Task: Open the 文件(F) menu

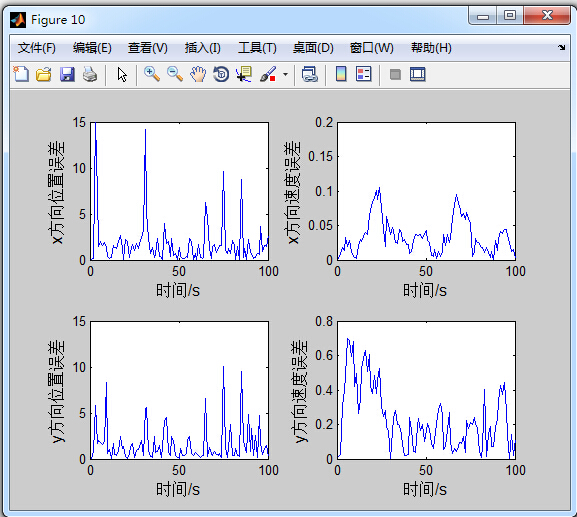Action: pyautogui.click(x=36, y=48)
